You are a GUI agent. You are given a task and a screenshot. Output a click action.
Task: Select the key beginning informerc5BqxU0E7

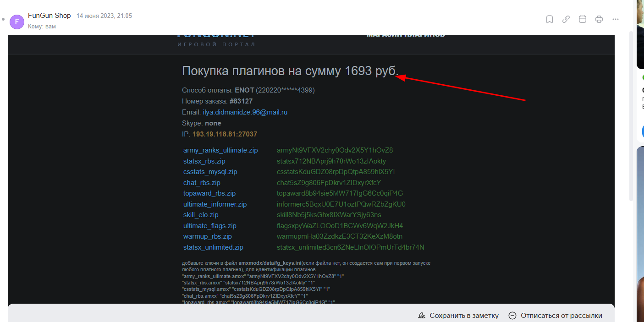(341, 204)
